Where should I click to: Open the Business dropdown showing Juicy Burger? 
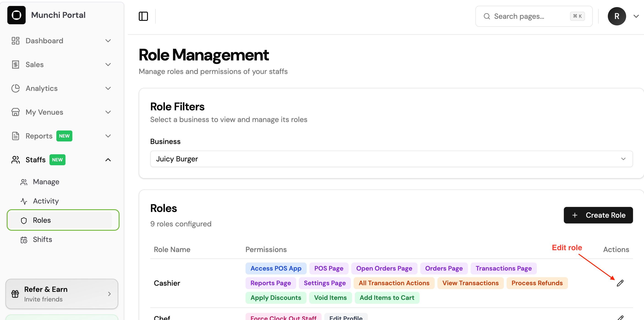391,159
